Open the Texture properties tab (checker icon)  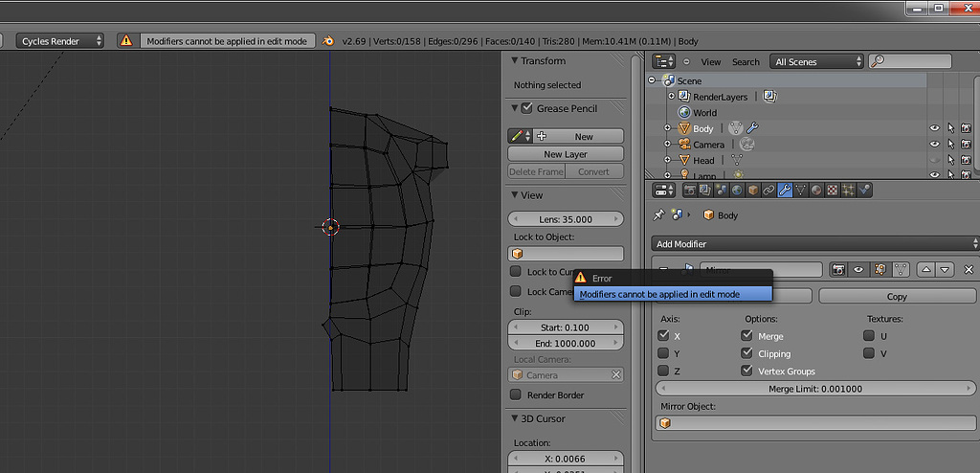pyautogui.click(x=833, y=191)
